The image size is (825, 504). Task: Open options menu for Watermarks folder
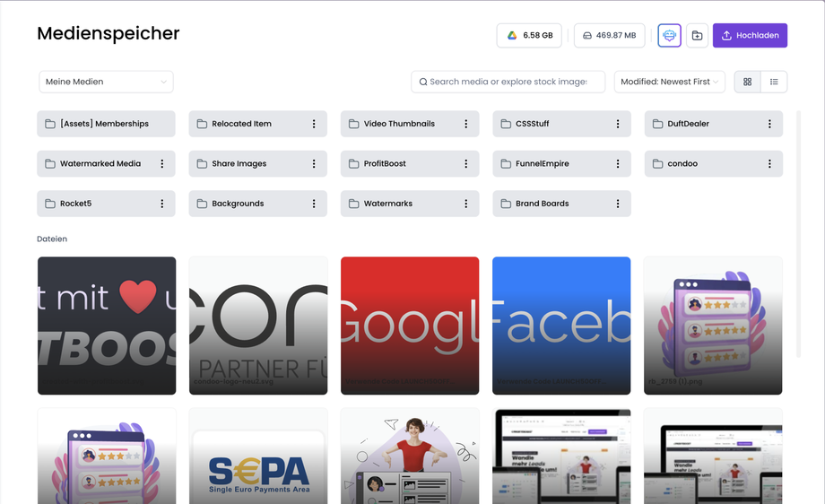click(465, 204)
